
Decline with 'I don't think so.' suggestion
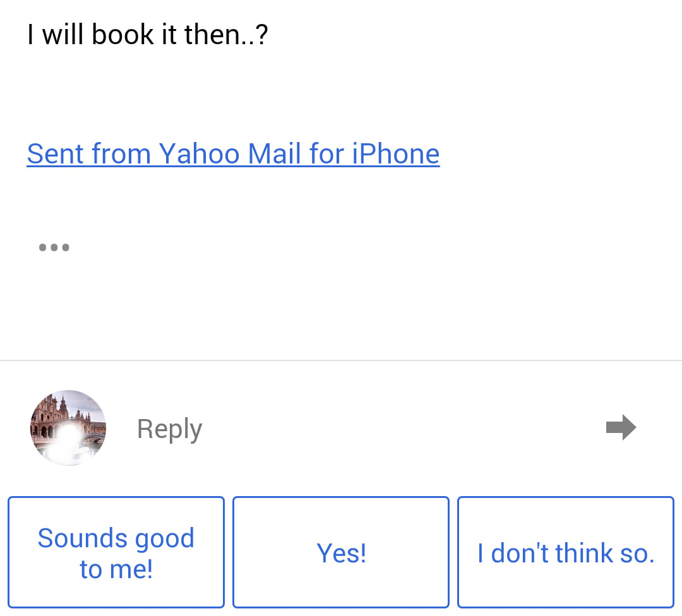pos(565,552)
